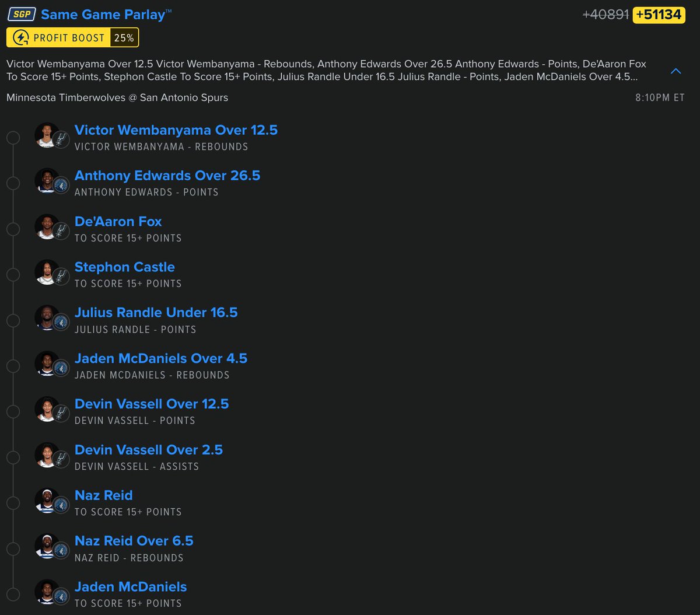Open De'Aaron Fox leg title
Screen dimensions: 700x615
118,222
